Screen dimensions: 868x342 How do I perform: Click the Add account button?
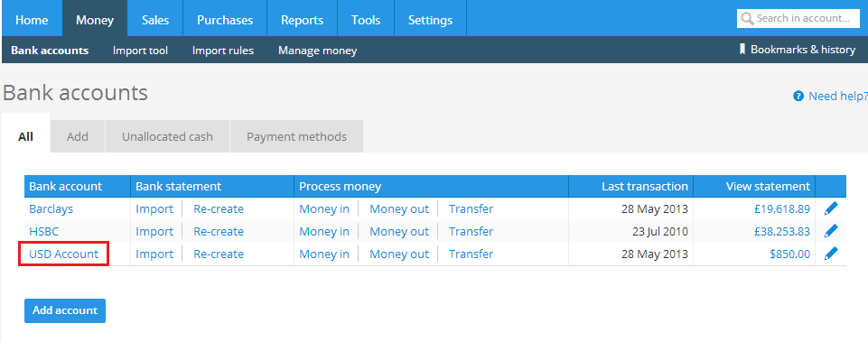65,310
